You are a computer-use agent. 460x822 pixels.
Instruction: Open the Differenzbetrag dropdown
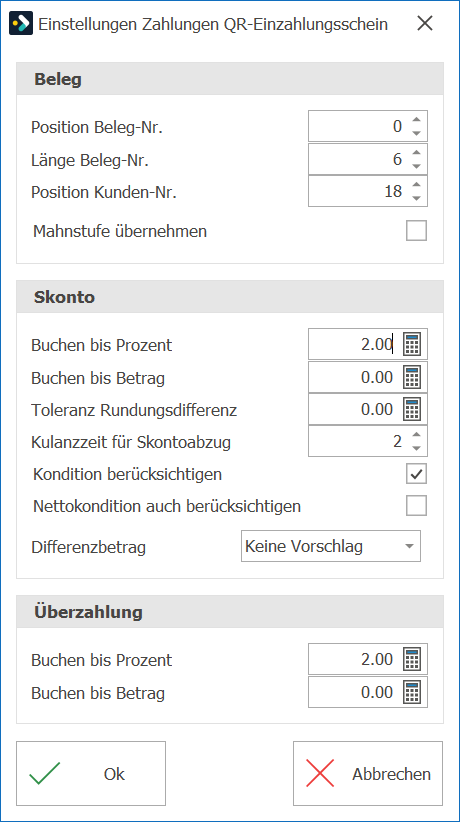pyautogui.click(x=409, y=546)
